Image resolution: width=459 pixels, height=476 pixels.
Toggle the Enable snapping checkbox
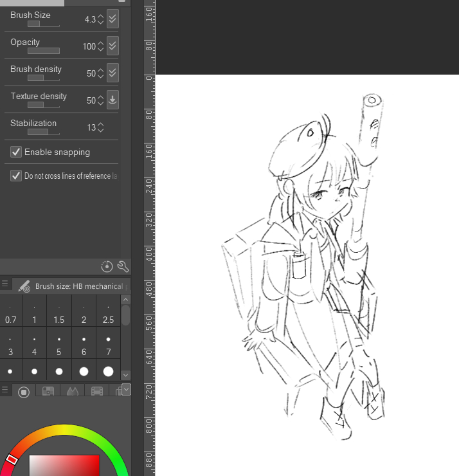[x=16, y=152]
